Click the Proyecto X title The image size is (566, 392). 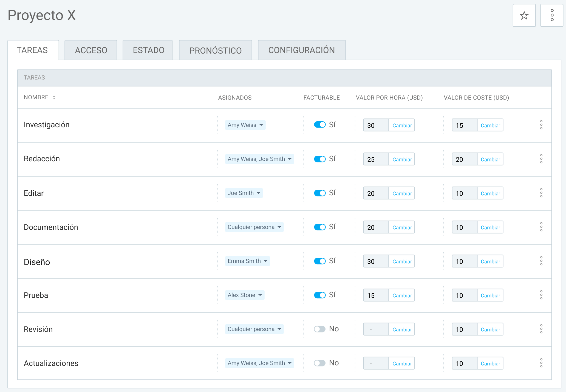pos(42,15)
